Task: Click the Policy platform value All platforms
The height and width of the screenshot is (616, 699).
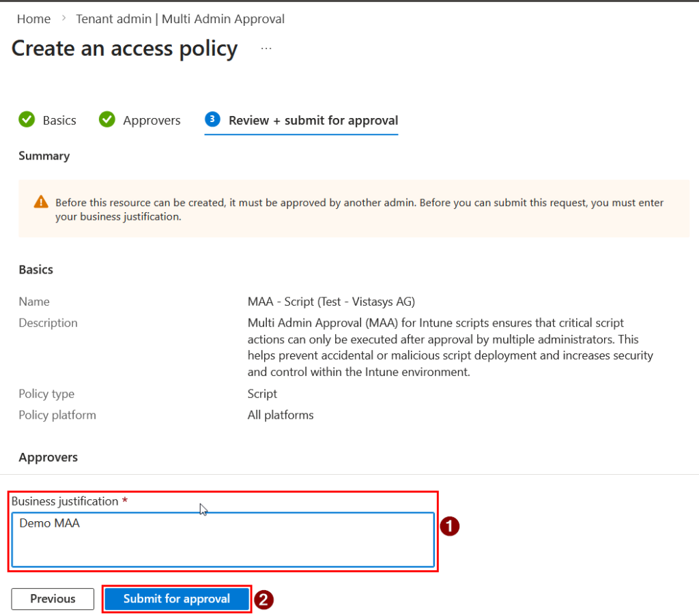Action: (281, 415)
